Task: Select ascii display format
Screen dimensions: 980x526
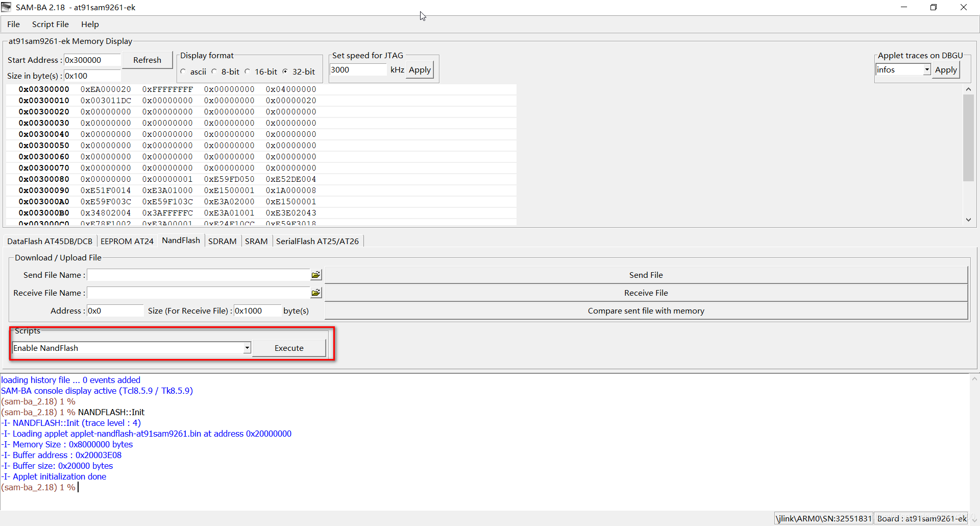Action: (183, 71)
